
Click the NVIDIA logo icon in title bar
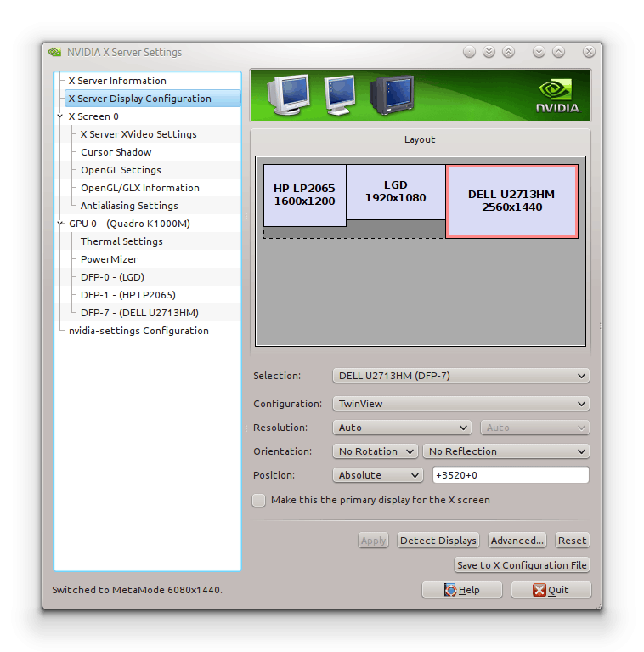[x=55, y=52]
